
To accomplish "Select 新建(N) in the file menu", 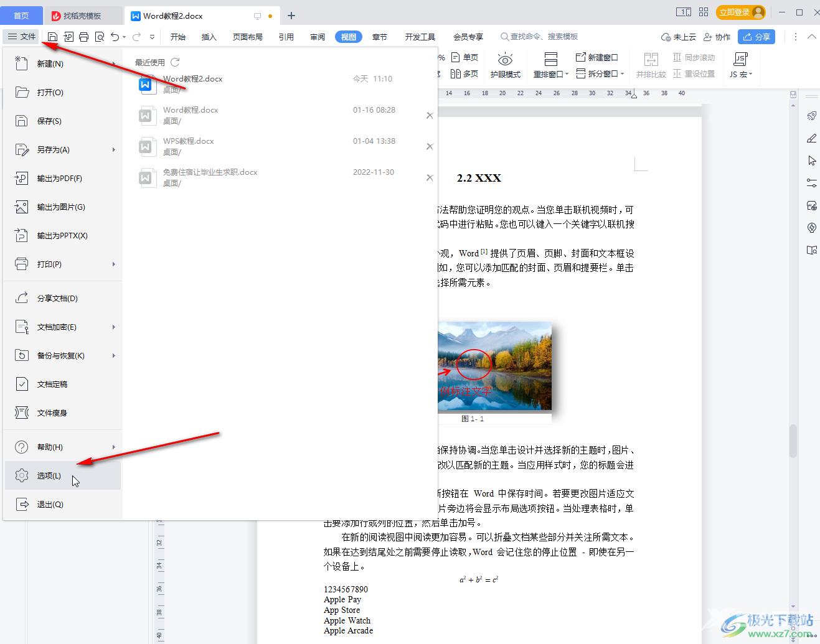I will point(63,63).
